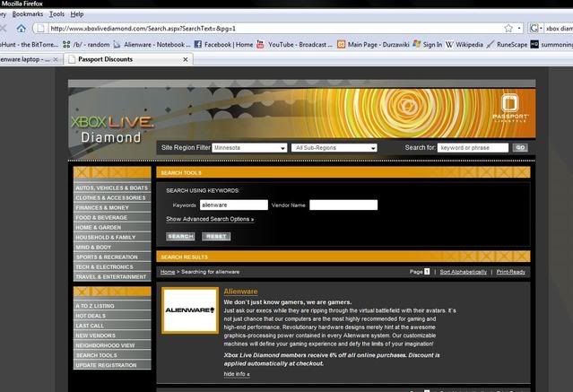Click the Passport Lifestyle logo
The height and width of the screenshot is (392, 573).
click(509, 108)
